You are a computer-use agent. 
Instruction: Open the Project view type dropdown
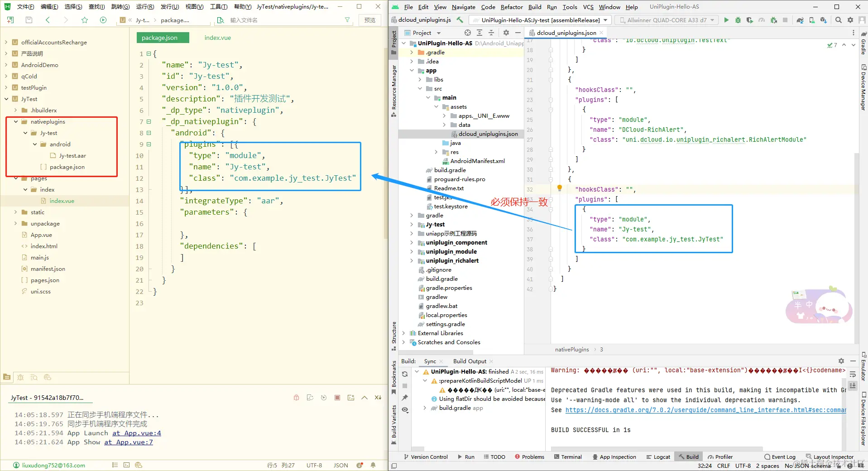422,33
